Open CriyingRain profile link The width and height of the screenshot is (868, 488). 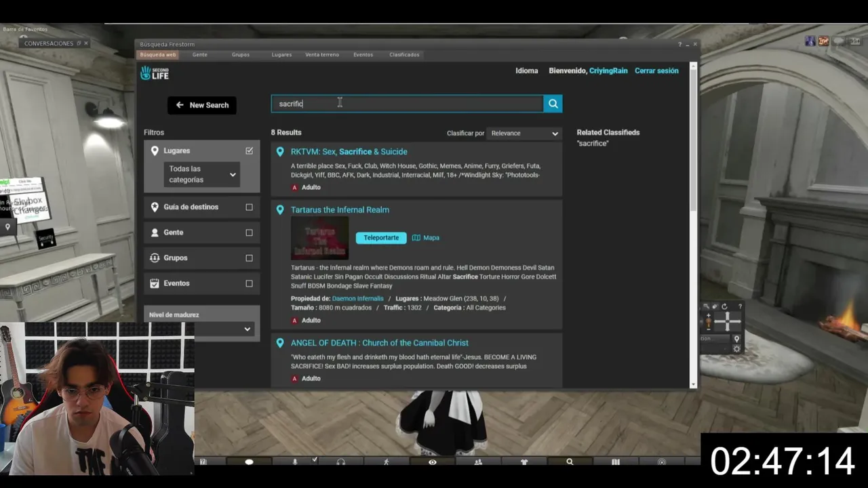point(608,70)
